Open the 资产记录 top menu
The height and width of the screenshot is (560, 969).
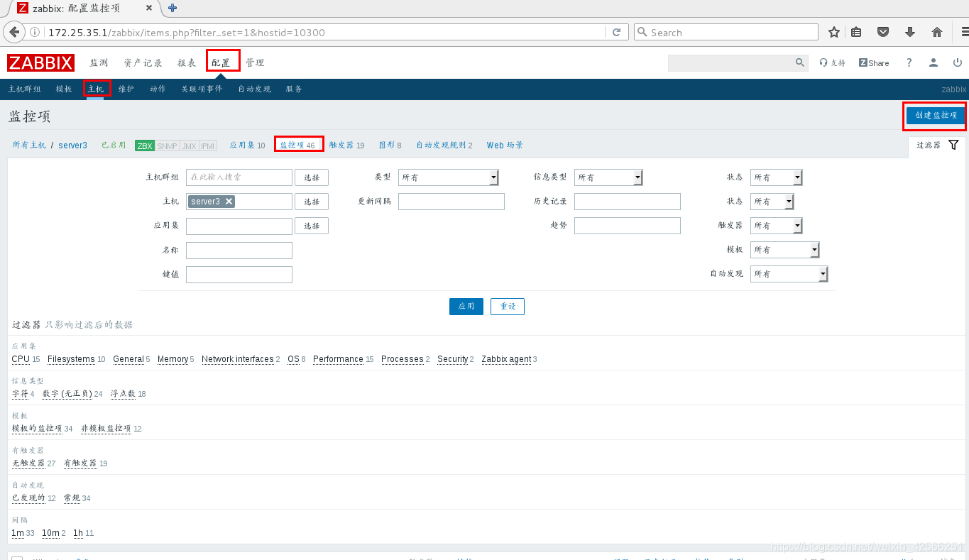[x=143, y=62]
